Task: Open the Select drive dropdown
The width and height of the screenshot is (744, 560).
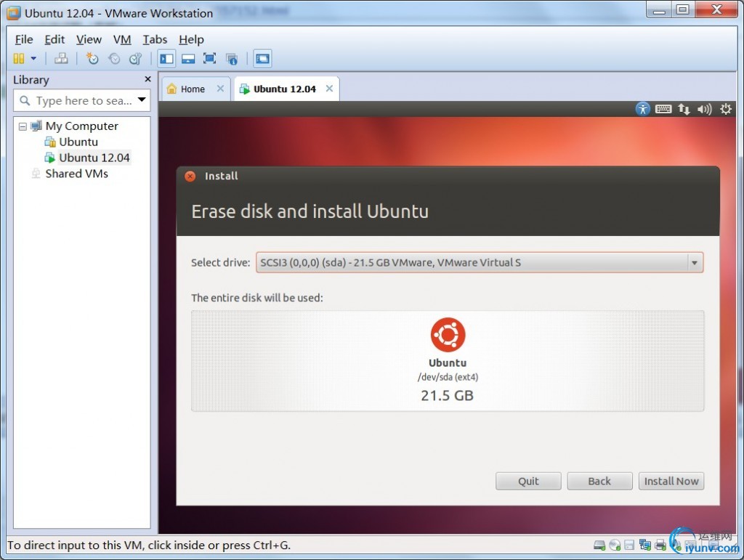Action: click(x=480, y=262)
